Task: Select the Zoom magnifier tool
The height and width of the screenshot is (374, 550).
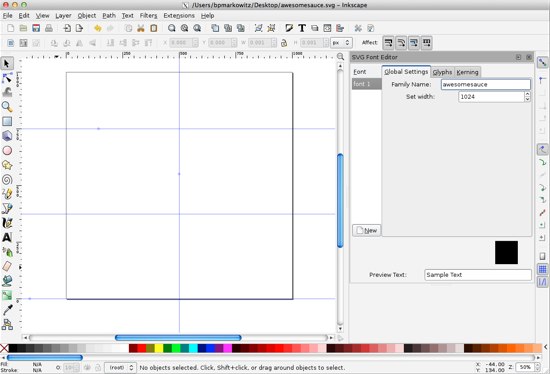Action: click(x=7, y=107)
